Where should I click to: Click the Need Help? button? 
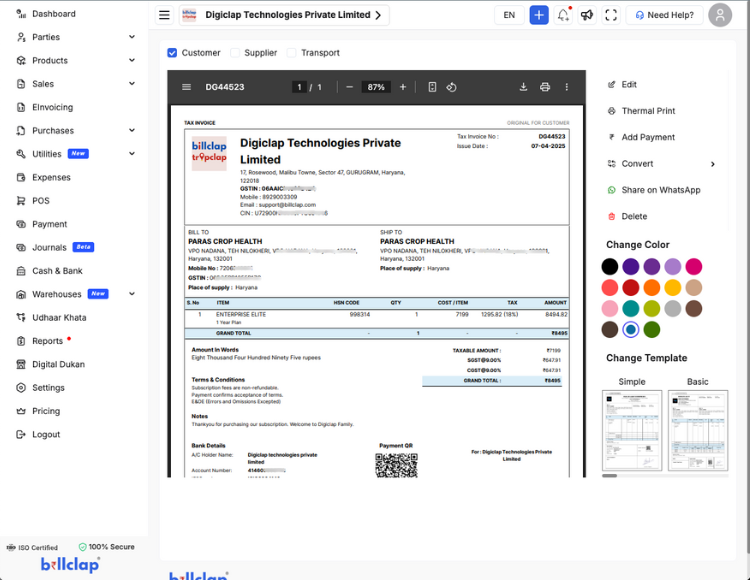point(663,15)
